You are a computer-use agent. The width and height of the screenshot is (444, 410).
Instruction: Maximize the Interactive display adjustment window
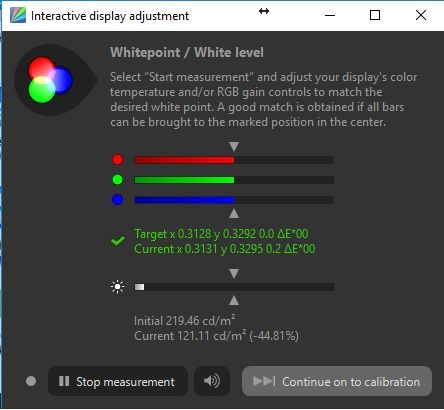coord(375,15)
